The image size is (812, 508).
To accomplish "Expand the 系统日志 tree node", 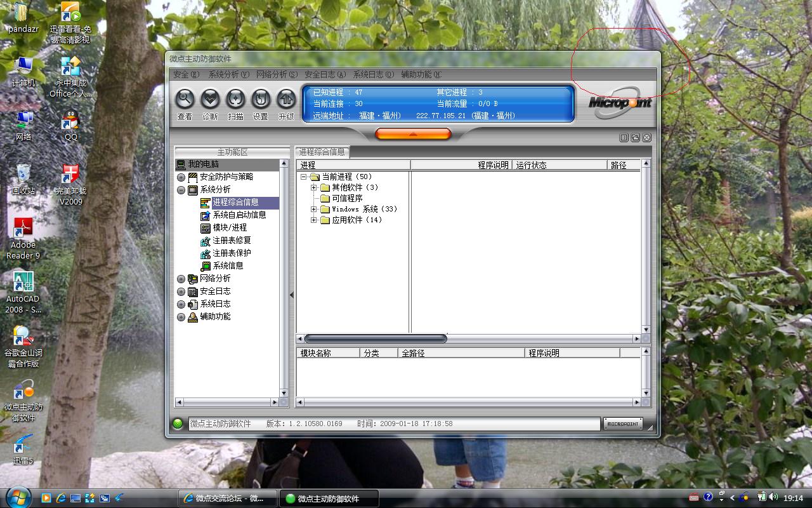I will (x=181, y=304).
